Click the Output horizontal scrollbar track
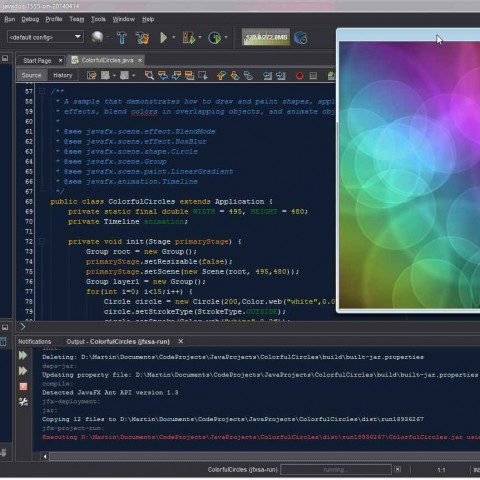Image resolution: width=480 pixels, height=480 pixels. point(265,456)
